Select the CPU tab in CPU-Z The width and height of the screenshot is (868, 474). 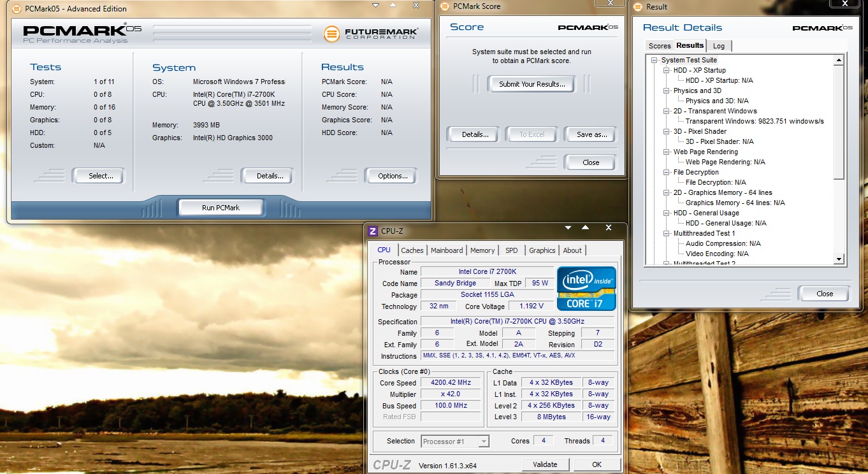tap(384, 250)
